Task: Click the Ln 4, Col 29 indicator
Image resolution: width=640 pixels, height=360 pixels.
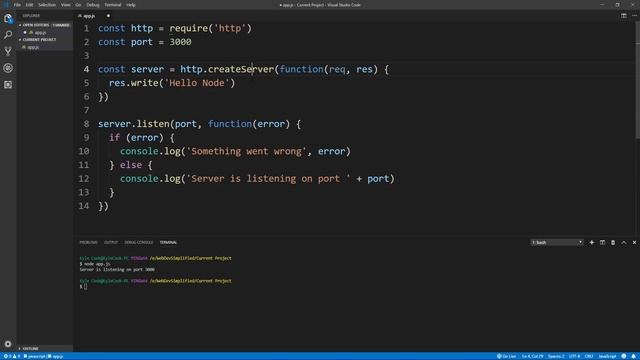Action: point(533,356)
